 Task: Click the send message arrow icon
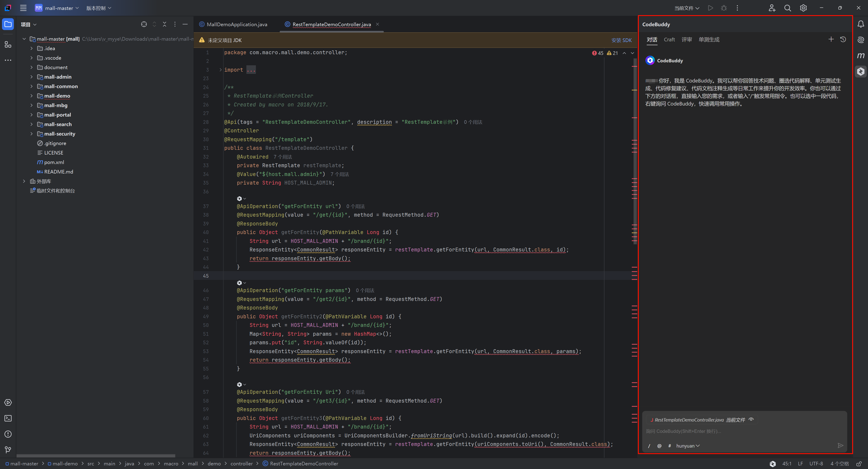click(x=840, y=446)
